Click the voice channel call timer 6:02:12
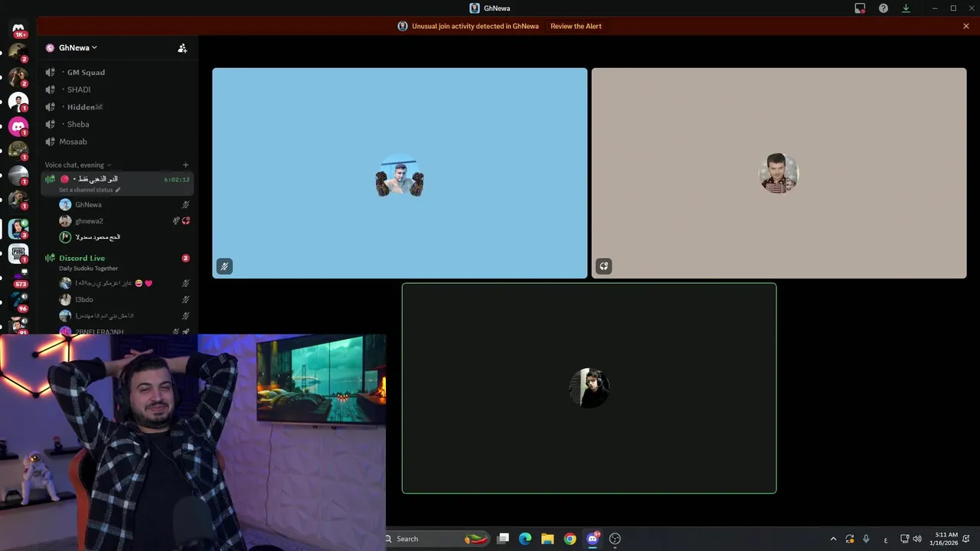The width and height of the screenshot is (980, 551). [x=177, y=180]
